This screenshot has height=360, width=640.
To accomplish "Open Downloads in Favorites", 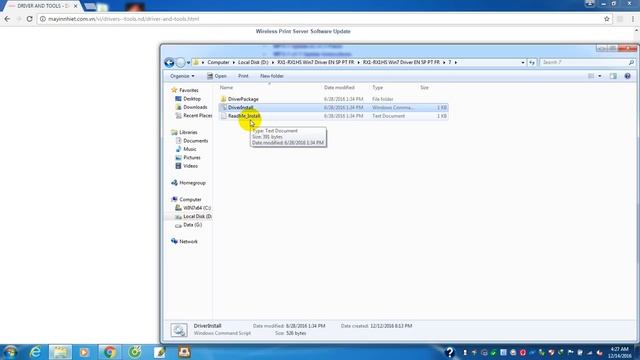I will point(195,107).
